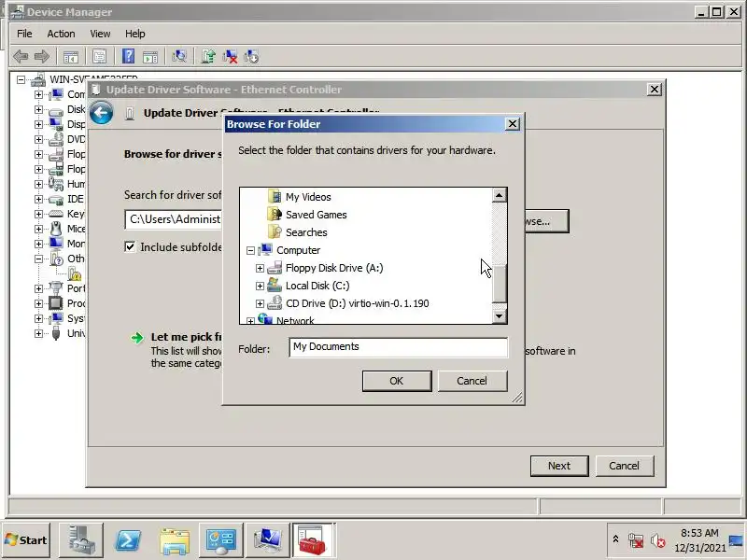Screen dimensions: 747x560
Task: Open the Properties toolbar icon
Action: (x=99, y=57)
